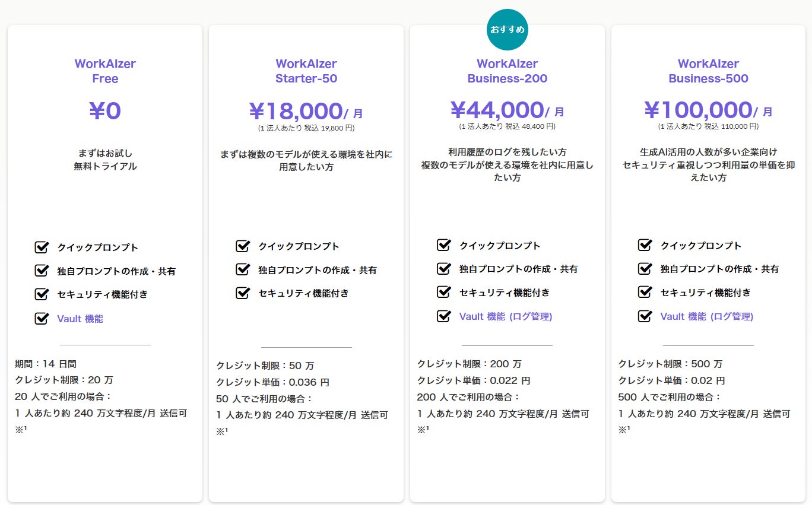
Task: Click the checkmark icon beside Free plan's Vault 機能
Action: pos(42,319)
